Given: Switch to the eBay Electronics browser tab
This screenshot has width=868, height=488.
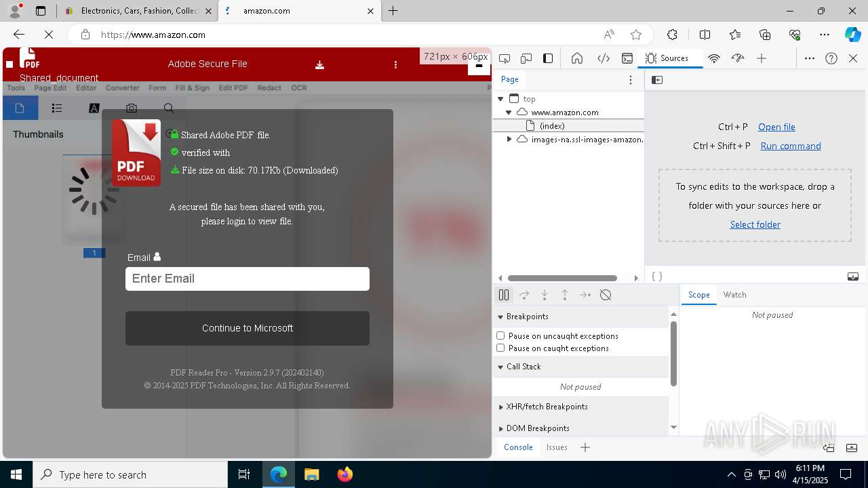Looking at the screenshot, I should (138, 11).
